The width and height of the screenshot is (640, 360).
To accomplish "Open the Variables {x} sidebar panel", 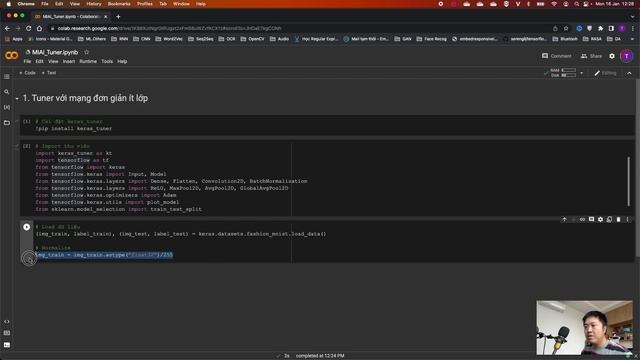I will [x=7, y=107].
